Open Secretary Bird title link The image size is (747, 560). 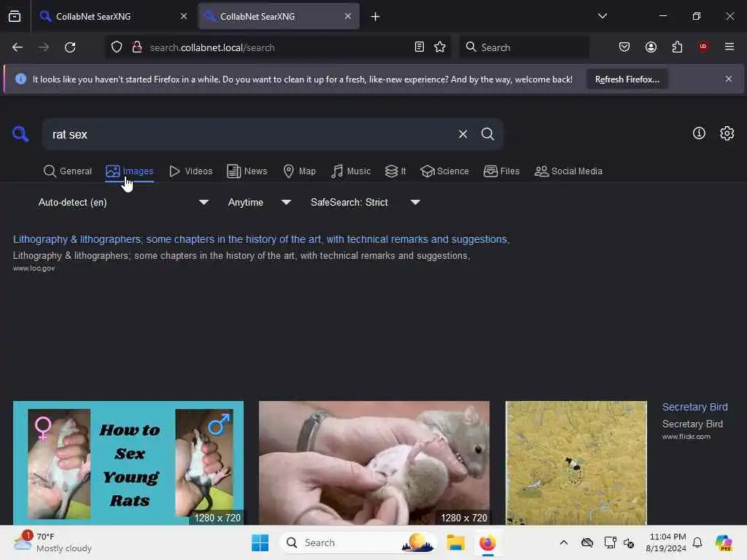click(694, 407)
